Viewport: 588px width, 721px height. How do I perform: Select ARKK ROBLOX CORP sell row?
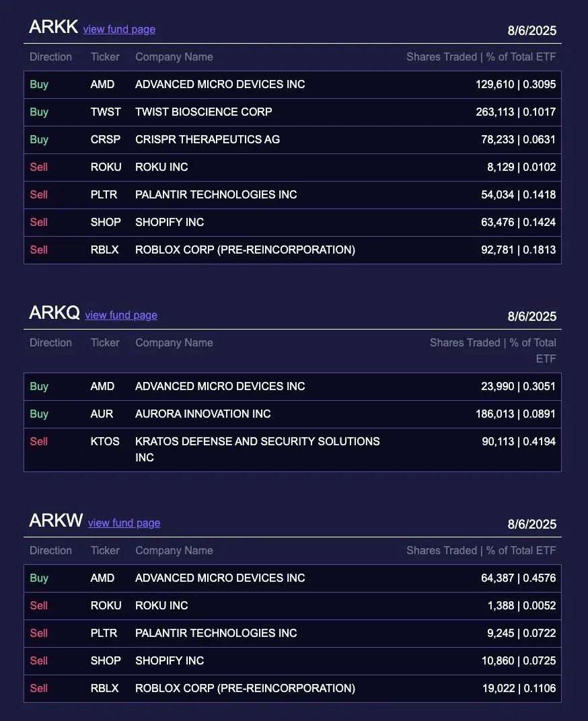(x=293, y=250)
